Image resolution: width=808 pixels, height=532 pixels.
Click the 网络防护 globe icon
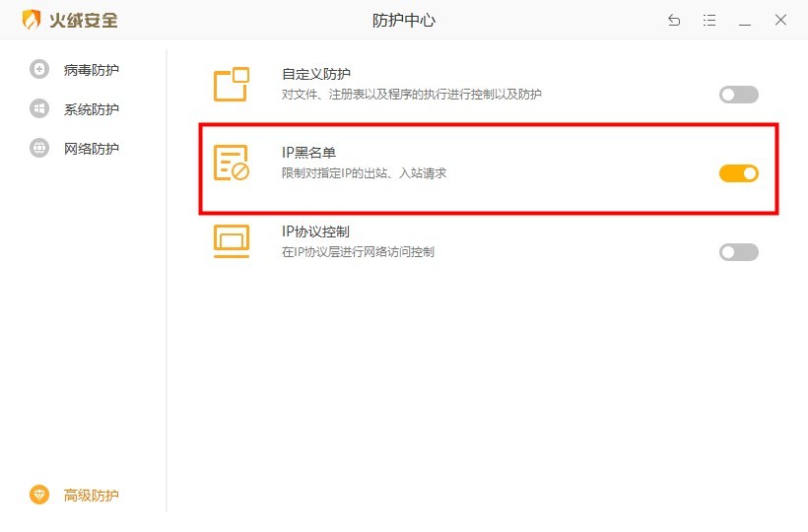click(x=39, y=148)
